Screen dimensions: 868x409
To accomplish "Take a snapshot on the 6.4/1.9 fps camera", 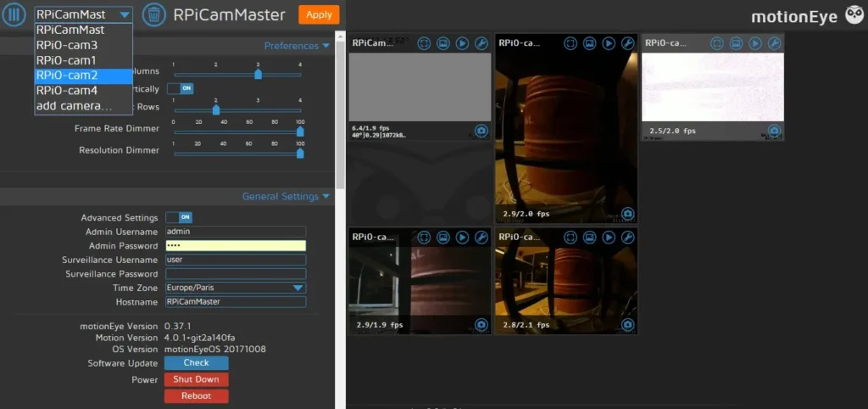I will click(x=481, y=131).
